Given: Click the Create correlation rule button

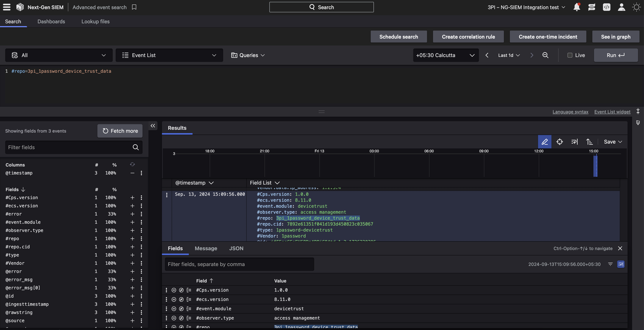Looking at the screenshot, I should 468,36.
